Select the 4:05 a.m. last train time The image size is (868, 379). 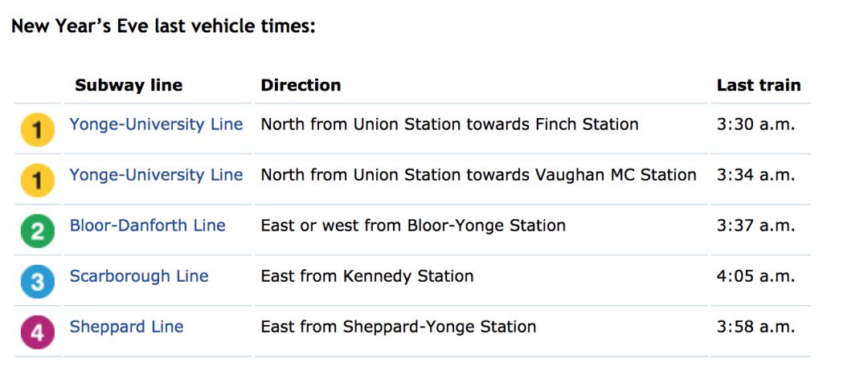pos(755,276)
